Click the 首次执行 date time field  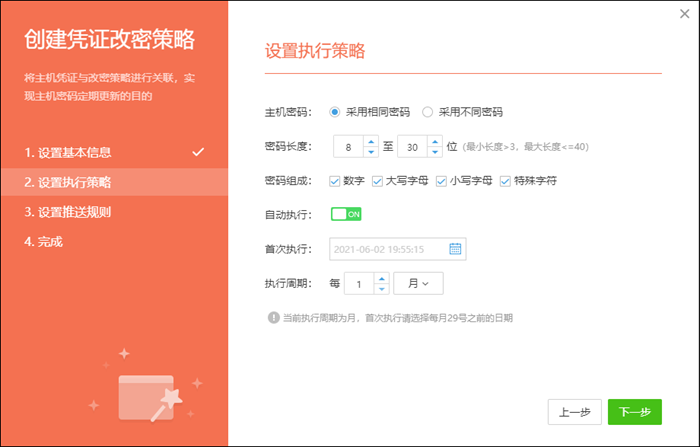[x=385, y=249]
